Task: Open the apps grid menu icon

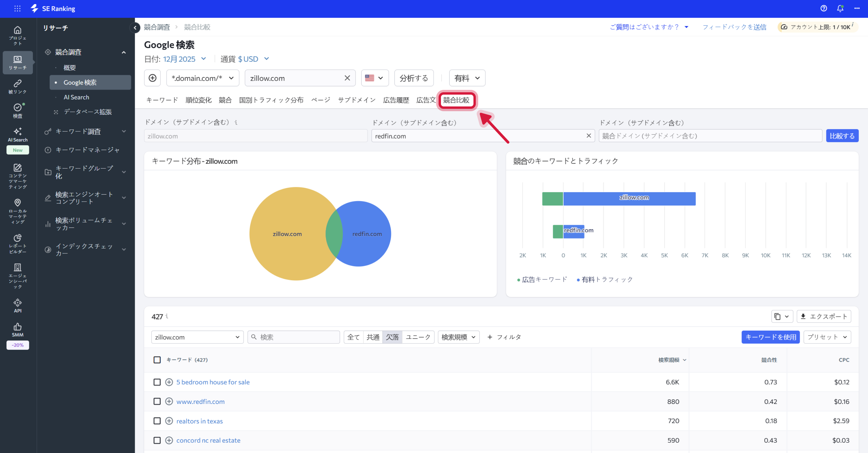Action: [17, 8]
